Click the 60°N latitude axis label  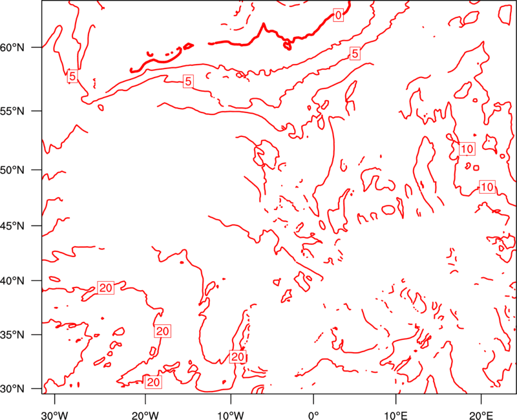click(x=12, y=48)
